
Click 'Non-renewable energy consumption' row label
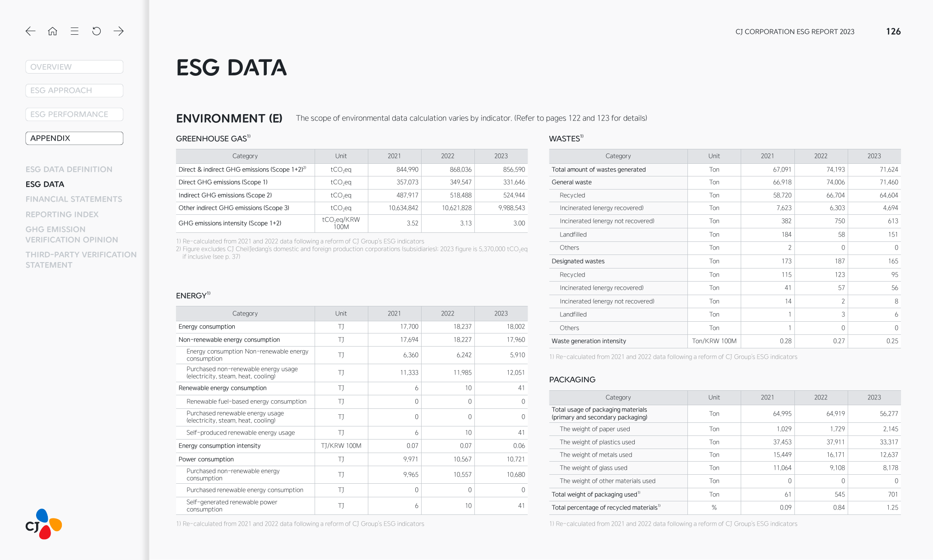[x=229, y=340]
